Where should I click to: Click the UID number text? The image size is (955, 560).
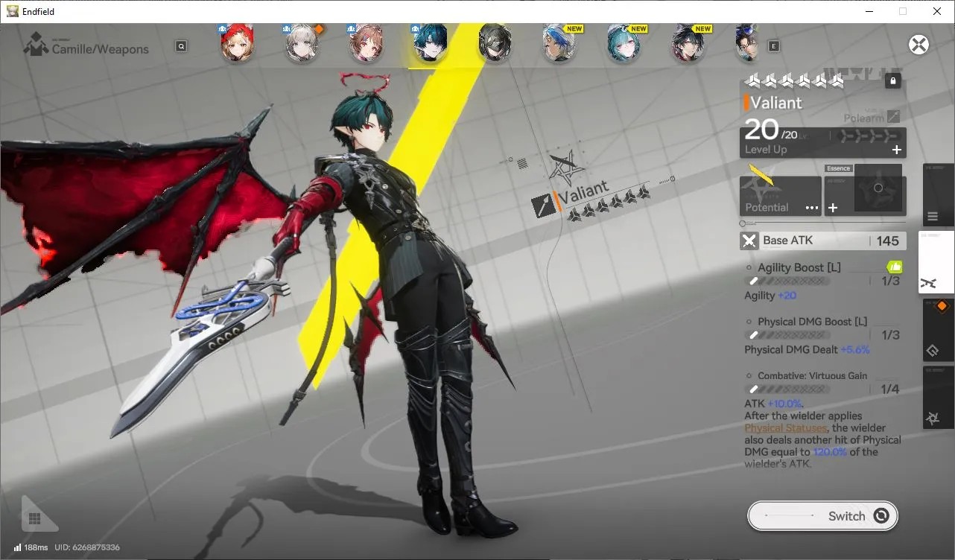[x=87, y=547]
